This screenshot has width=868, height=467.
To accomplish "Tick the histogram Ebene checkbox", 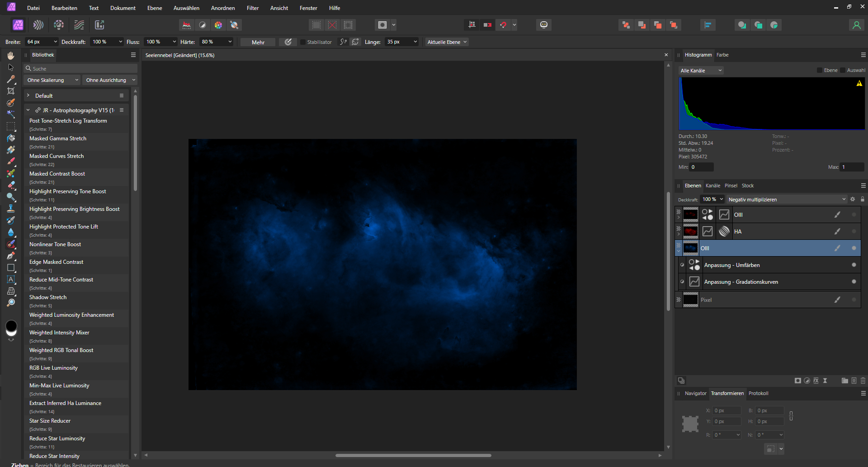I will [x=820, y=70].
